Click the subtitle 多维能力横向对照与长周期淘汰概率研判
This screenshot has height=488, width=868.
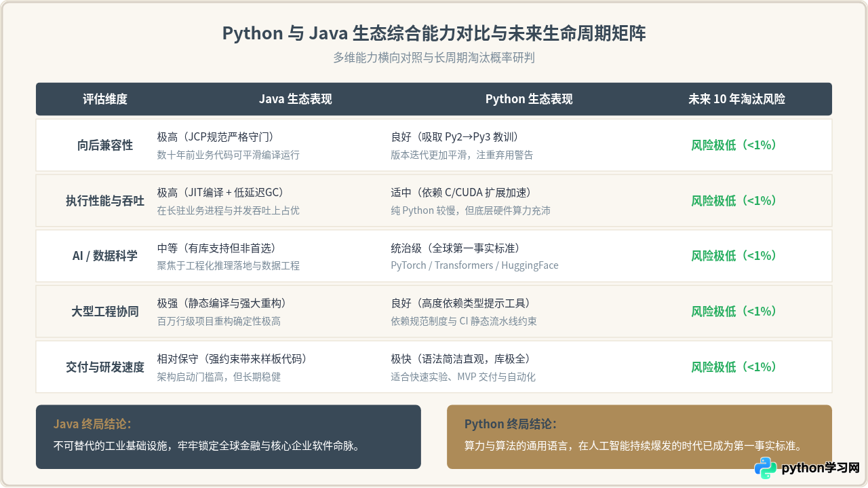434,58
